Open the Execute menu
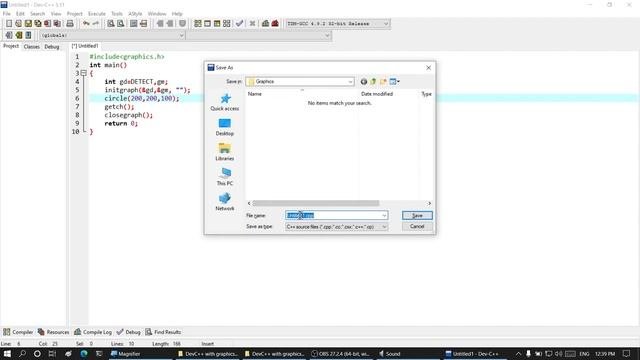Screen dimensions: 640x360 [x=97, y=14]
